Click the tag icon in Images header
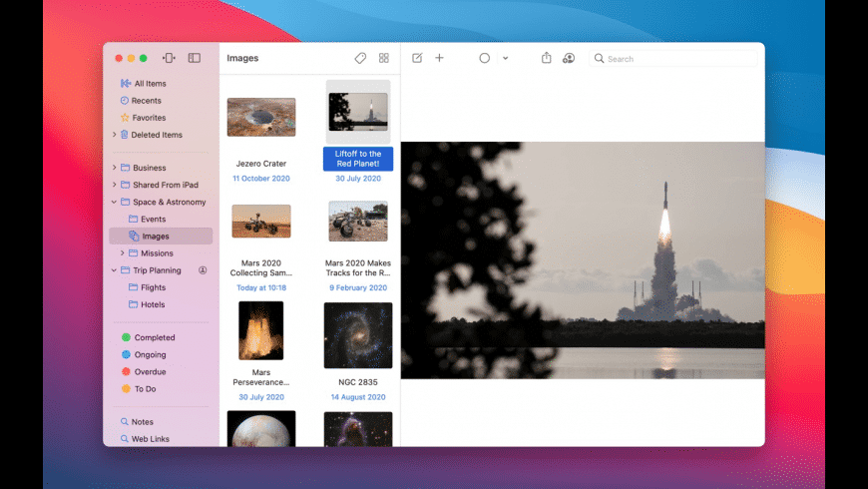 pyautogui.click(x=360, y=58)
